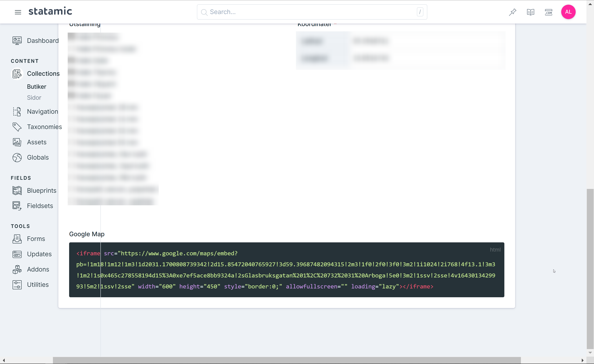This screenshot has width=594, height=364.
Task: Toggle the hamburger navigation menu
Action: (18, 12)
